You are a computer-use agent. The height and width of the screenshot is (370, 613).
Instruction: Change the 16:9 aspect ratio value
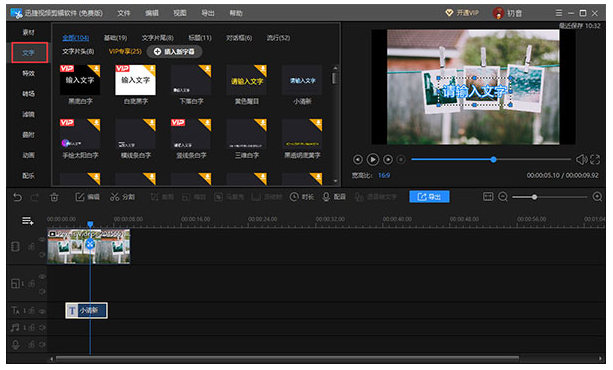tap(384, 175)
